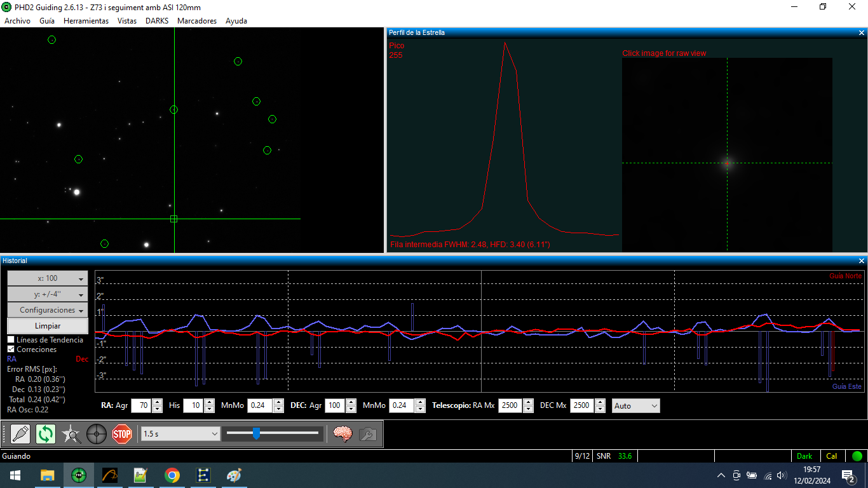Open the 1.5 s exposure dropdown
The height and width of the screenshot is (488, 868).
180,433
